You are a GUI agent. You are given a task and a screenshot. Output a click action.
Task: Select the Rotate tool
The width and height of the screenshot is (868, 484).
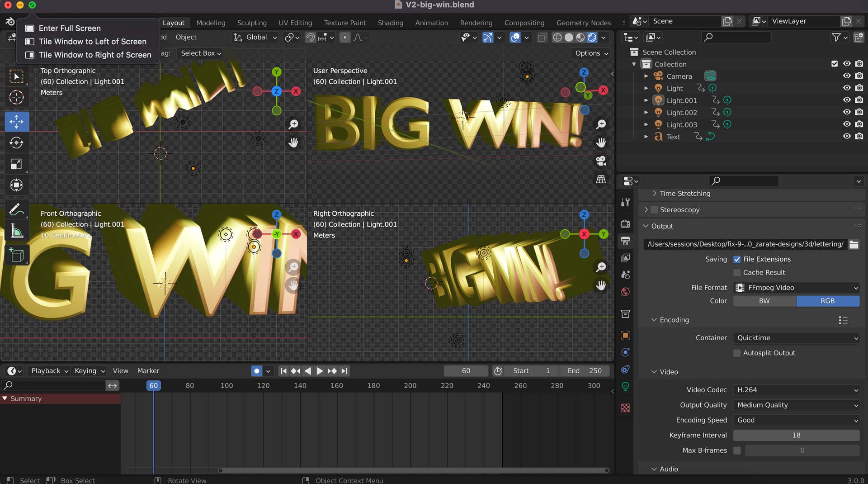point(17,143)
